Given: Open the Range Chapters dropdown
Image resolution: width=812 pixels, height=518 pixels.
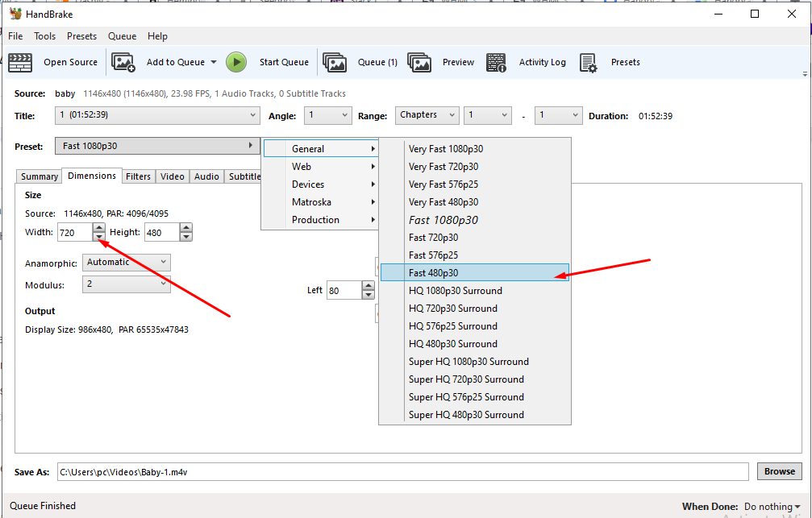Looking at the screenshot, I should pos(427,115).
